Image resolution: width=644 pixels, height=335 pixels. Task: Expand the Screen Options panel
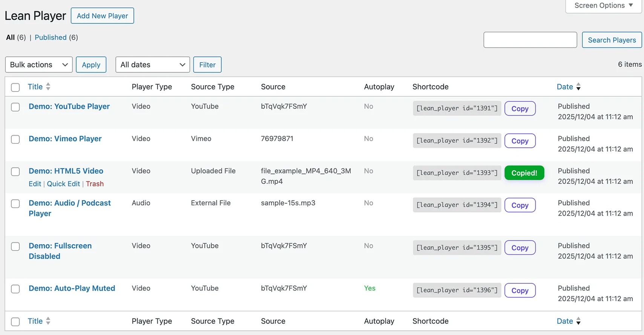coord(603,6)
